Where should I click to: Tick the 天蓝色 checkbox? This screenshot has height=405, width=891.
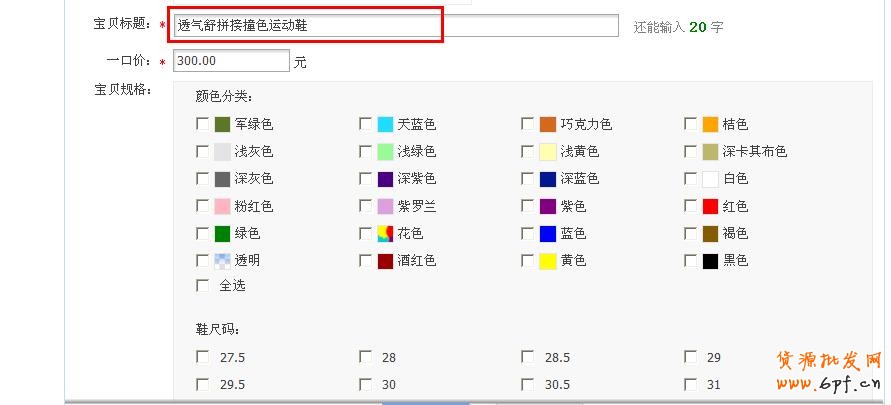pyautogui.click(x=366, y=125)
